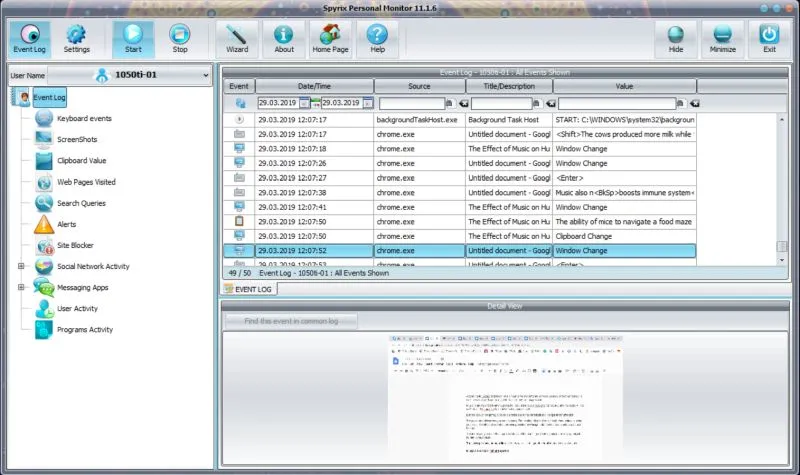Image resolution: width=800 pixels, height=475 pixels.
Task: Expand the Messaging Apps tree node
Action: pos(20,287)
